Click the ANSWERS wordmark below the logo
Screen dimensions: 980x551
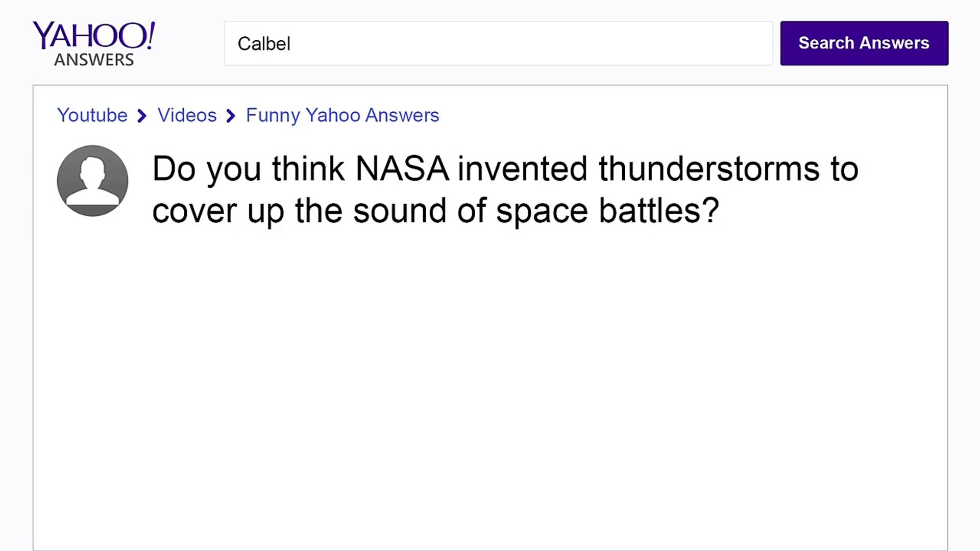click(x=94, y=60)
